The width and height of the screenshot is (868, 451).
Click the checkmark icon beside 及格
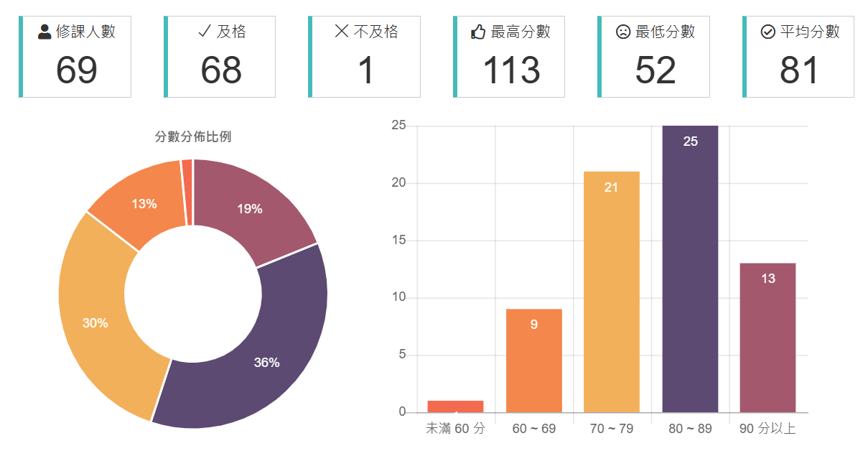pyautogui.click(x=205, y=32)
